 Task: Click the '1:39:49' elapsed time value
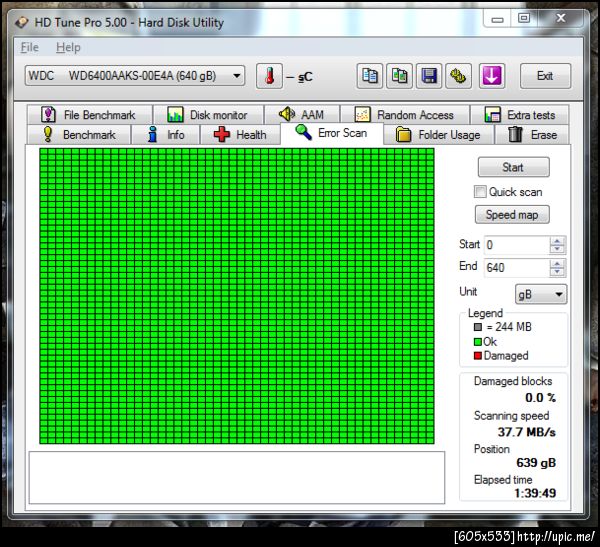click(535, 493)
